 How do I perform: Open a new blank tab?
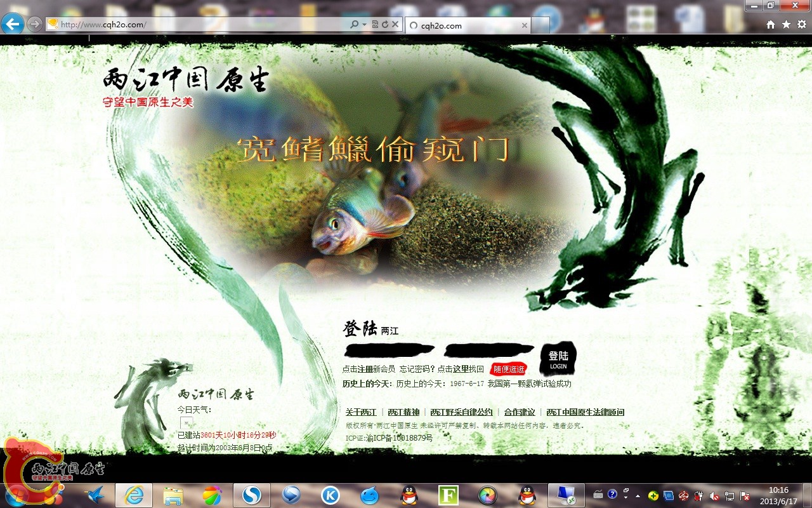coord(540,25)
